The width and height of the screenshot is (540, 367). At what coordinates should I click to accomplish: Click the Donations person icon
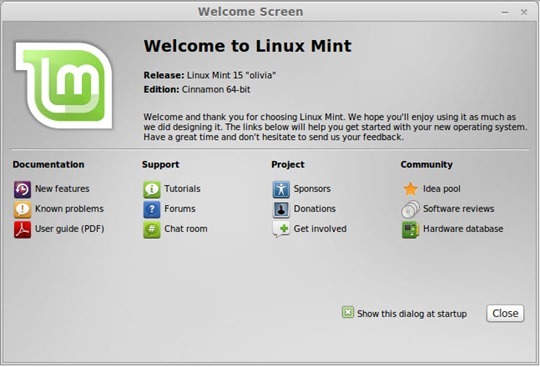click(x=281, y=209)
